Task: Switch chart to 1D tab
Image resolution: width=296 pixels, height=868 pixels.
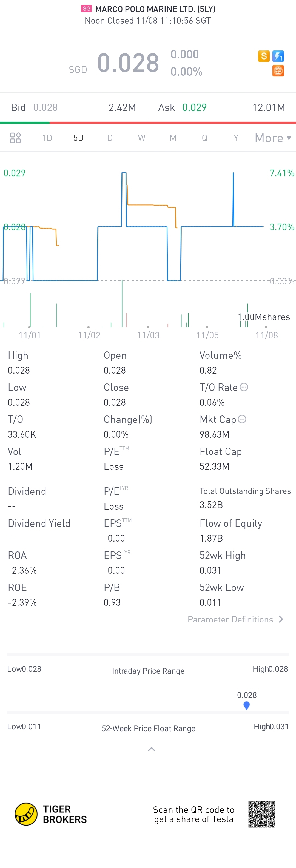Action: point(47,138)
